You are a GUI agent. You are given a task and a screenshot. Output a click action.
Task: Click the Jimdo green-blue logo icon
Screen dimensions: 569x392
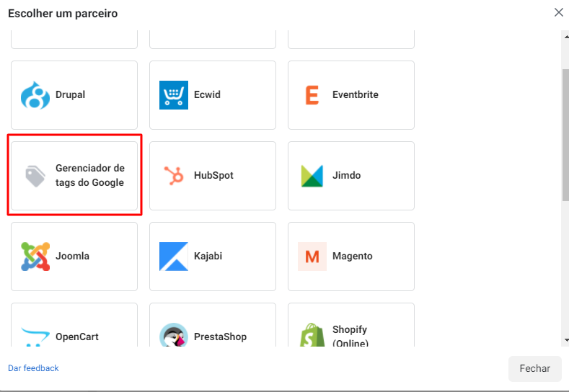click(312, 176)
